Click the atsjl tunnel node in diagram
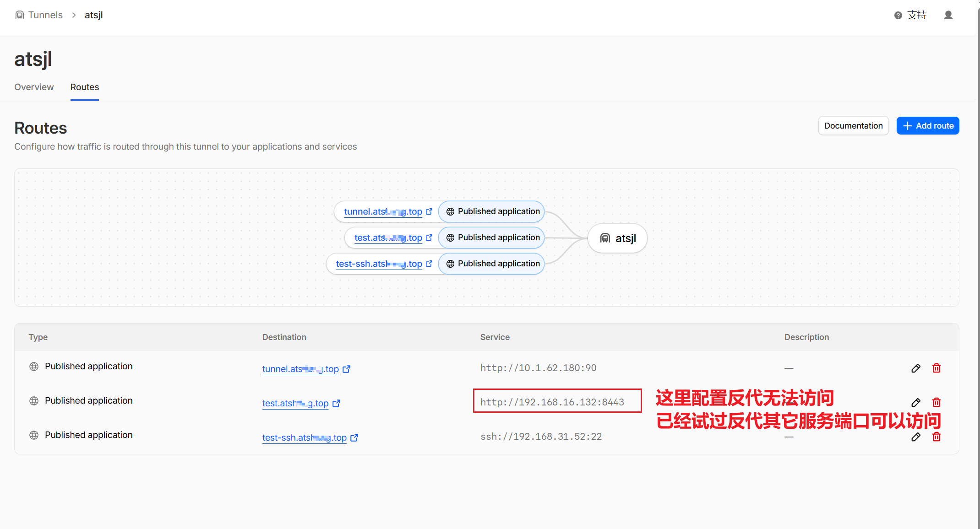Screen dimensions: 980x529 click(617, 238)
